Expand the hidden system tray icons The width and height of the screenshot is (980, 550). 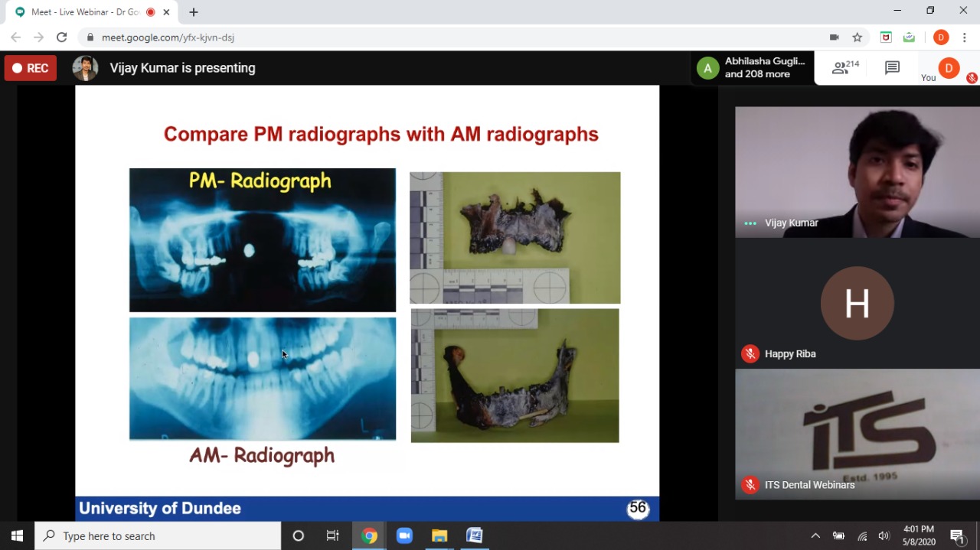point(815,535)
